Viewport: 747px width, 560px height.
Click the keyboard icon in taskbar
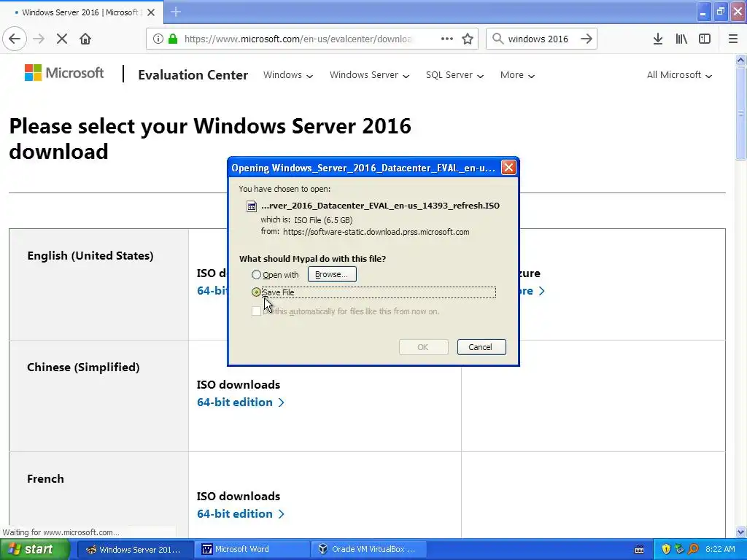[639, 550]
